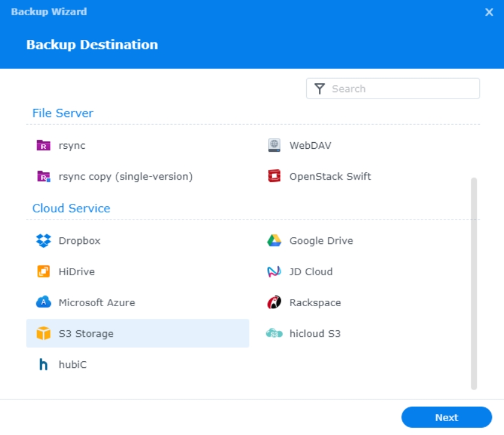Select the Microsoft Azure icon
The height and width of the screenshot is (435, 504).
click(44, 303)
